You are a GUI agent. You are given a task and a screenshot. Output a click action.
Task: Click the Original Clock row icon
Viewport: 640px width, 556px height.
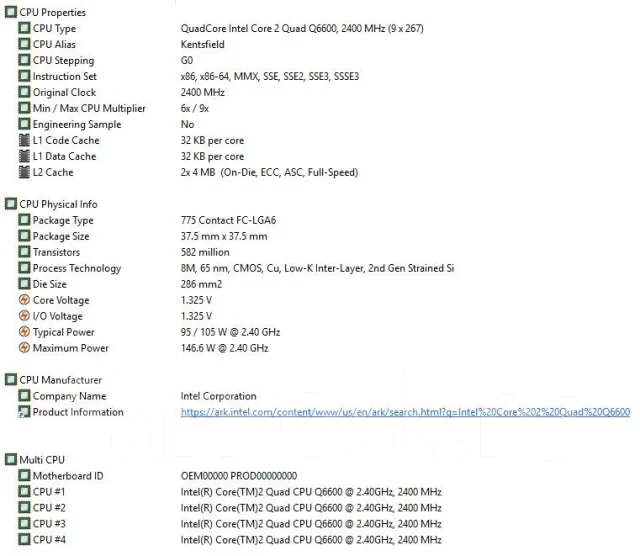click(24, 92)
